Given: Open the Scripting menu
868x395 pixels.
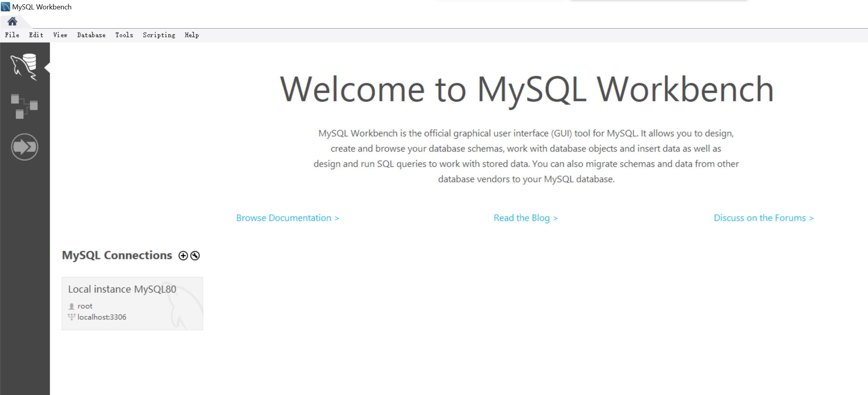Looking at the screenshot, I should [159, 35].
